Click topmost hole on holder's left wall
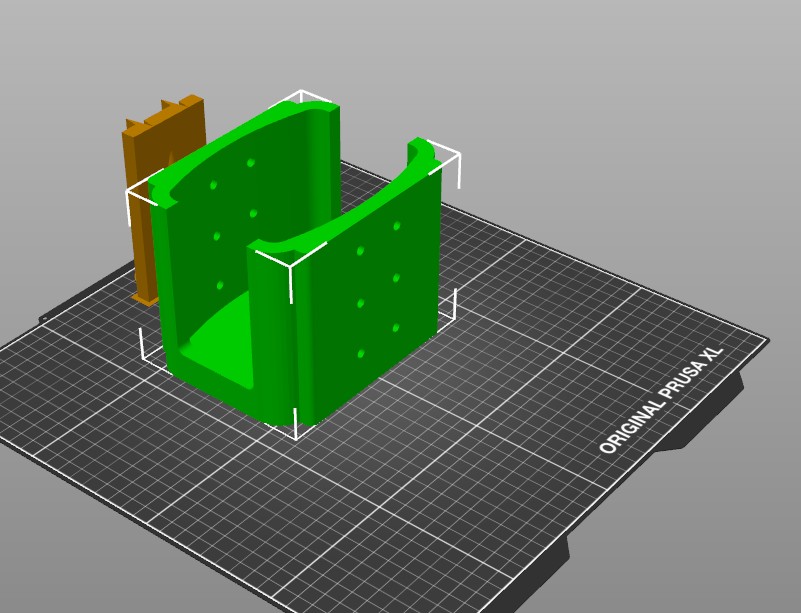The height and width of the screenshot is (613, 801). pos(251,163)
